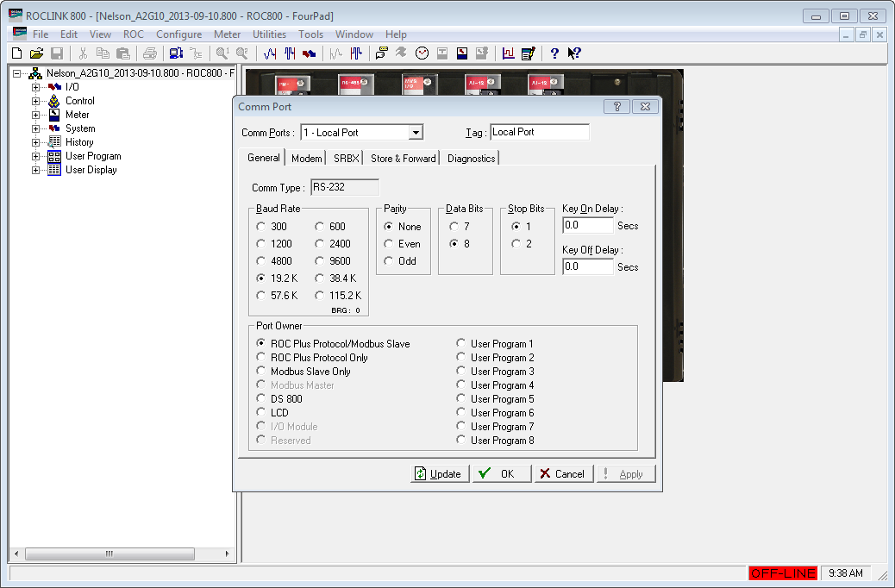Click the Key On Delay input field
Viewport: 895px width, 588px height.
[588, 226]
